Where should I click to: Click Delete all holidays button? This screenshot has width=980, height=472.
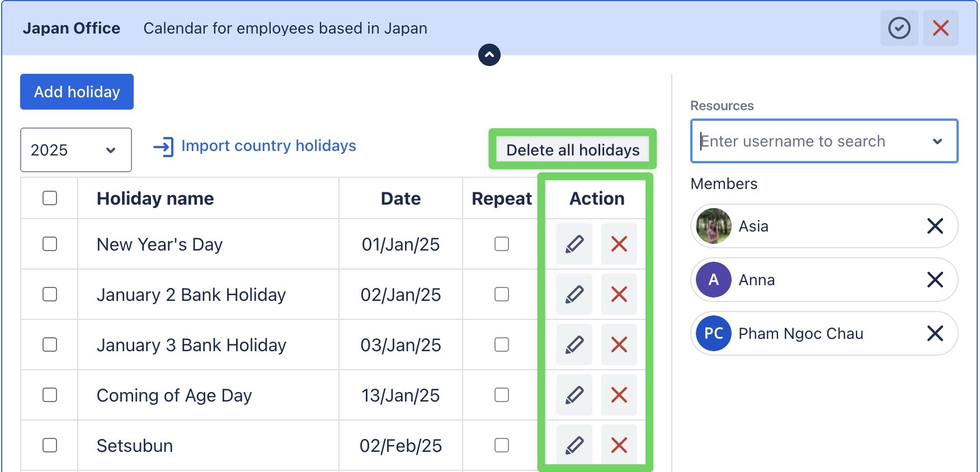[572, 150]
